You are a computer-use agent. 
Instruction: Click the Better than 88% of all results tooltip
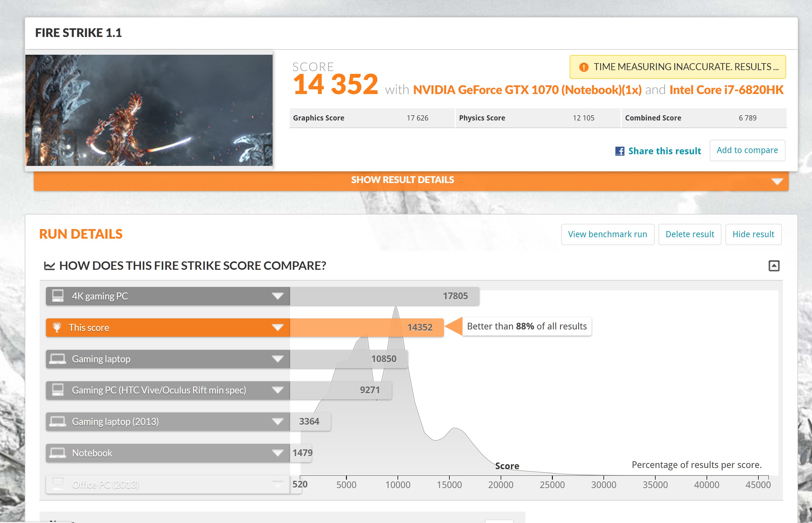click(x=527, y=326)
